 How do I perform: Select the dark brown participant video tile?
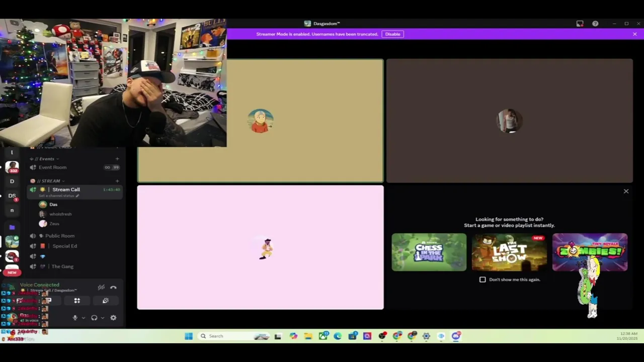pos(509,121)
